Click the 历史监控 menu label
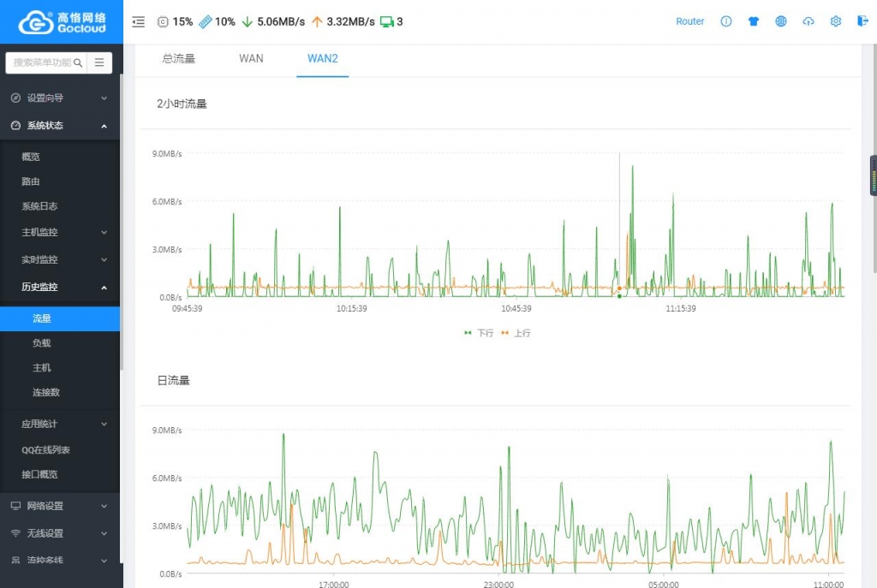 click(x=39, y=287)
